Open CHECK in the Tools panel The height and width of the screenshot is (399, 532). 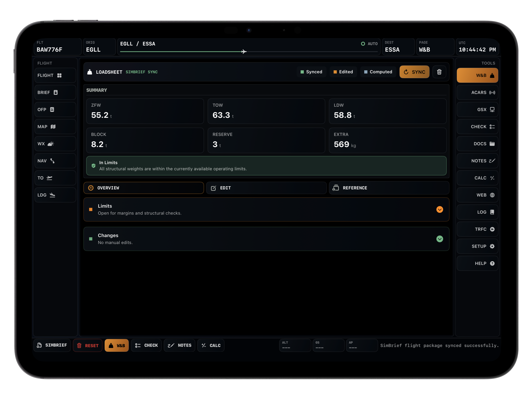click(x=477, y=127)
